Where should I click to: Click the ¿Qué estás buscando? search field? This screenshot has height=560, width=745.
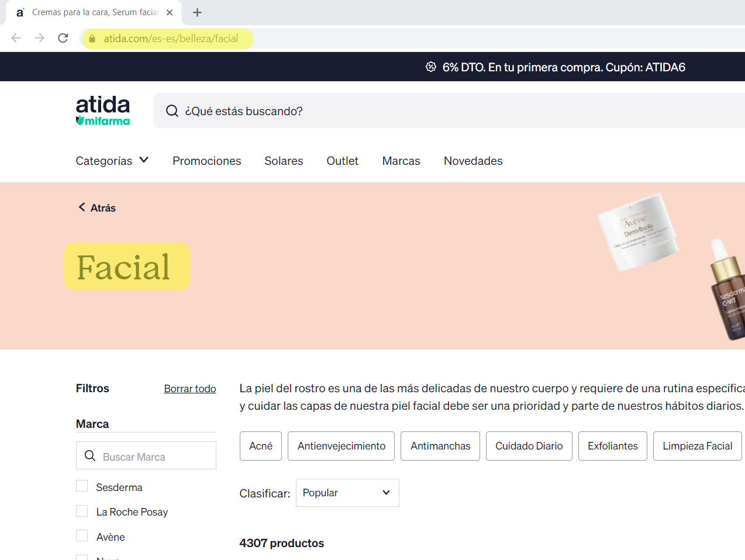coord(449,111)
